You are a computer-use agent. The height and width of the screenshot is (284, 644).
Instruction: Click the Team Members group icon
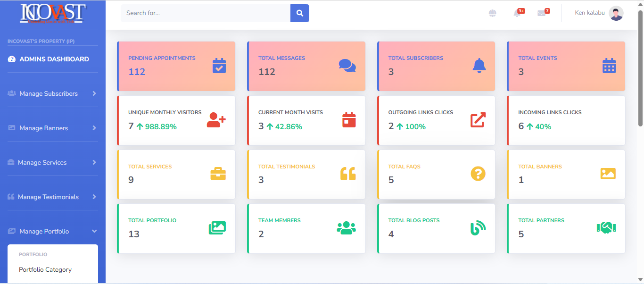[346, 228]
